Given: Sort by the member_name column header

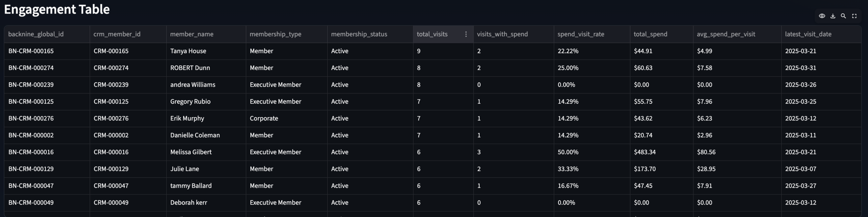Looking at the screenshot, I should [192, 34].
